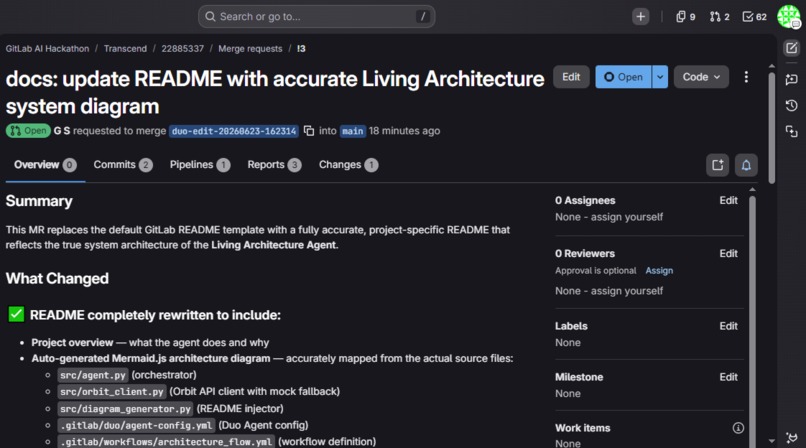Open GitLab AI Hackathon breadcrumb
Viewport: 806px width, 448px height.
pos(47,48)
